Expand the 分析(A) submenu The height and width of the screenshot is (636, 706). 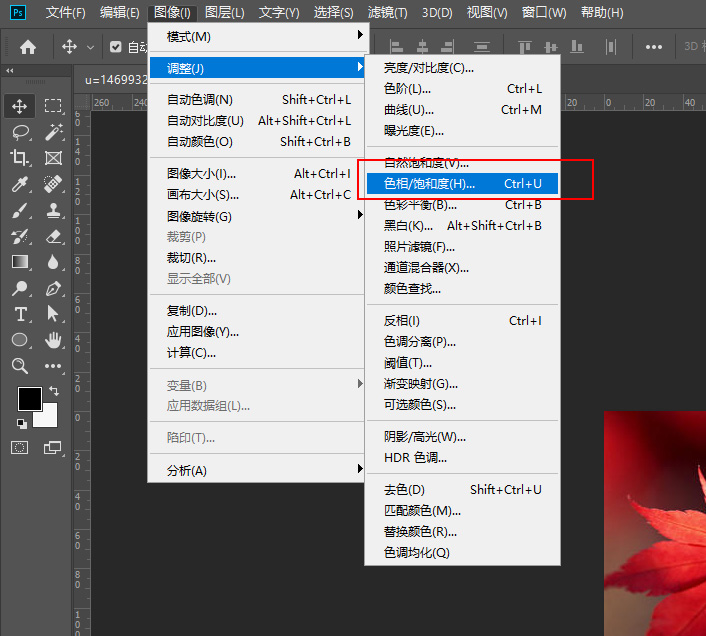[x=257, y=470]
